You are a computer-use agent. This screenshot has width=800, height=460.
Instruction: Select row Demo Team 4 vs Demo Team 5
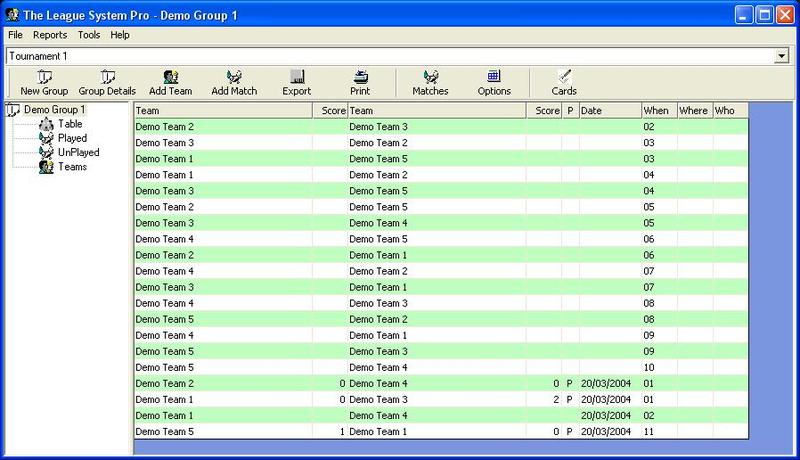(441, 239)
